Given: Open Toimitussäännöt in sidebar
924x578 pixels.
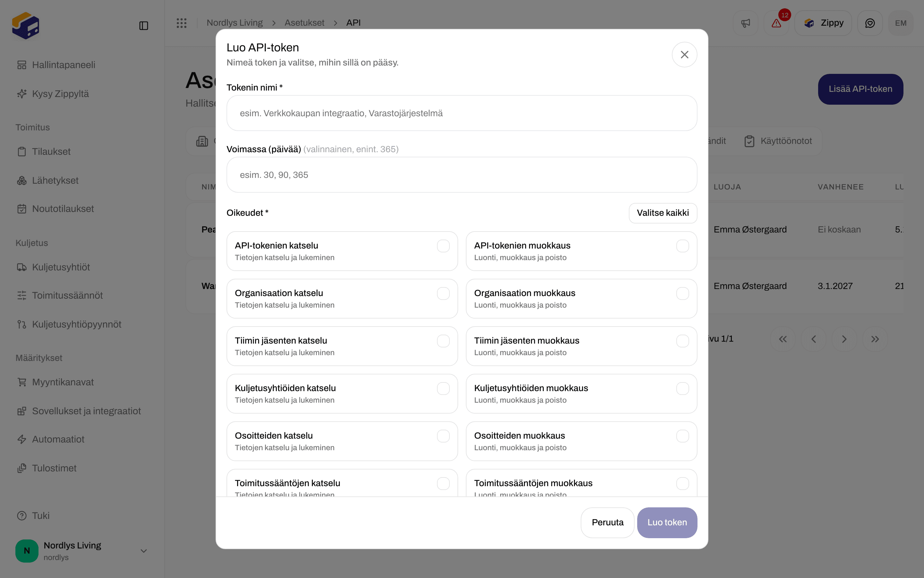Looking at the screenshot, I should point(60,295).
